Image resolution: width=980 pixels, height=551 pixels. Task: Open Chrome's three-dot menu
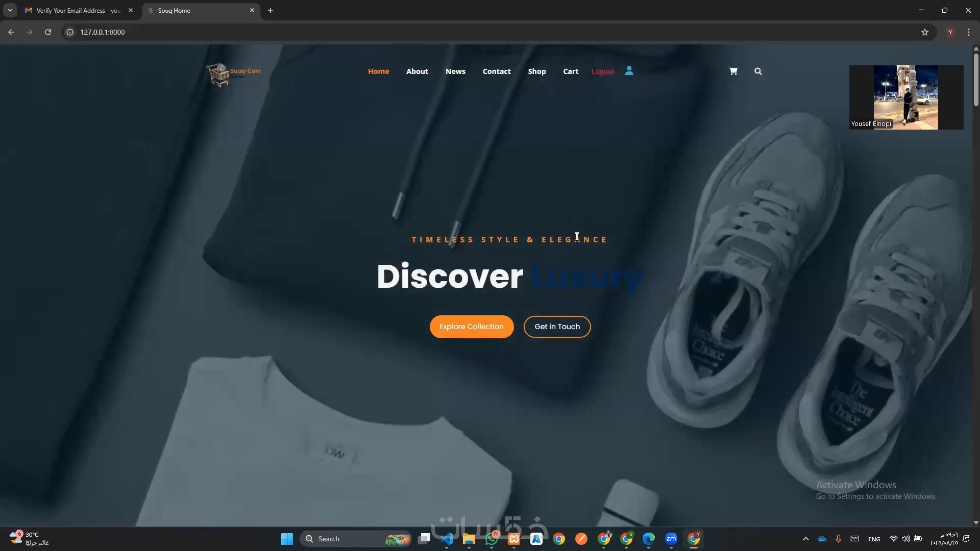(x=969, y=32)
